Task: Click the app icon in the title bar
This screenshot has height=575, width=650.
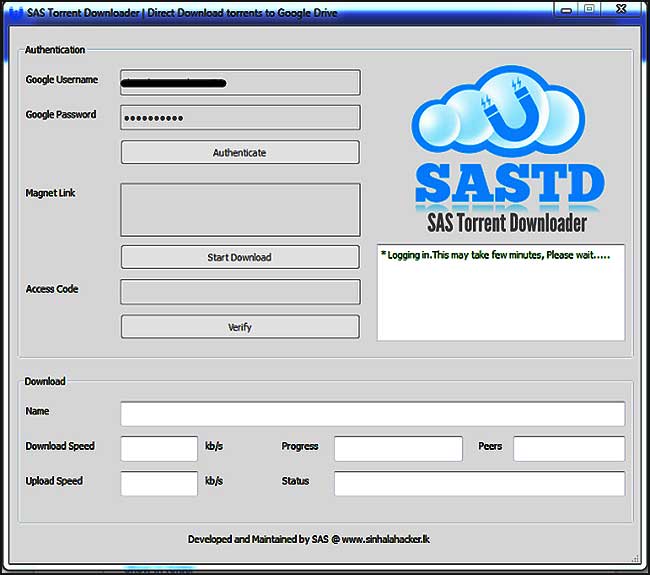Action: coord(16,12)
